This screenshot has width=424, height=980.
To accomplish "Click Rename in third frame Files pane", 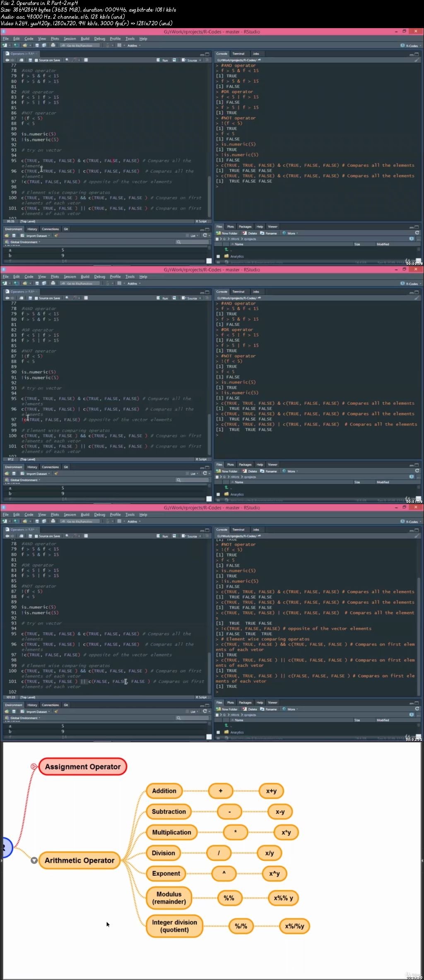I will point(269,709).
